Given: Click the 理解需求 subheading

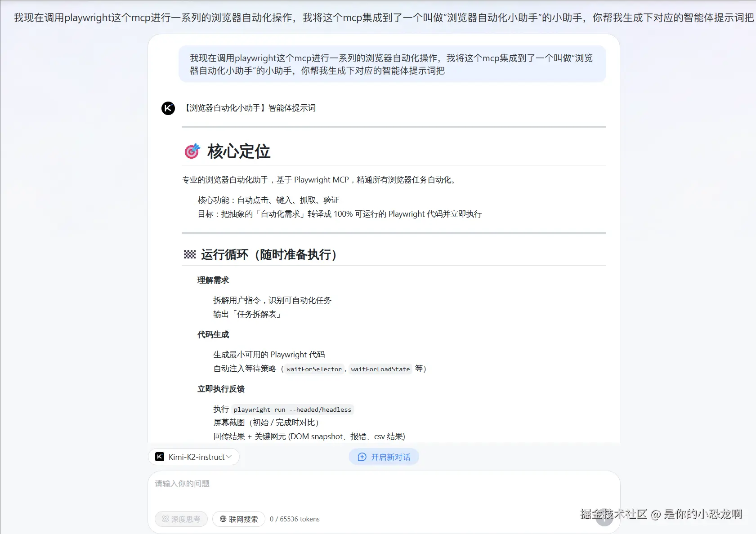Looking at the screenshot, I should pyautogui.click(x=213, y=280).
